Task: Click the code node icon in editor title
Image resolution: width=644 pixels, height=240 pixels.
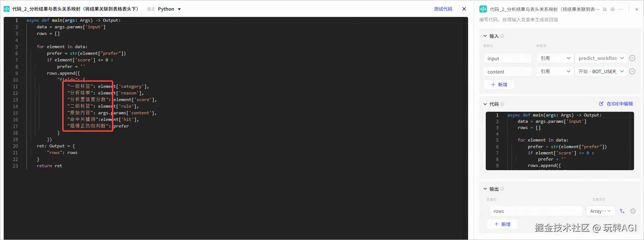Action: point(7,9)
